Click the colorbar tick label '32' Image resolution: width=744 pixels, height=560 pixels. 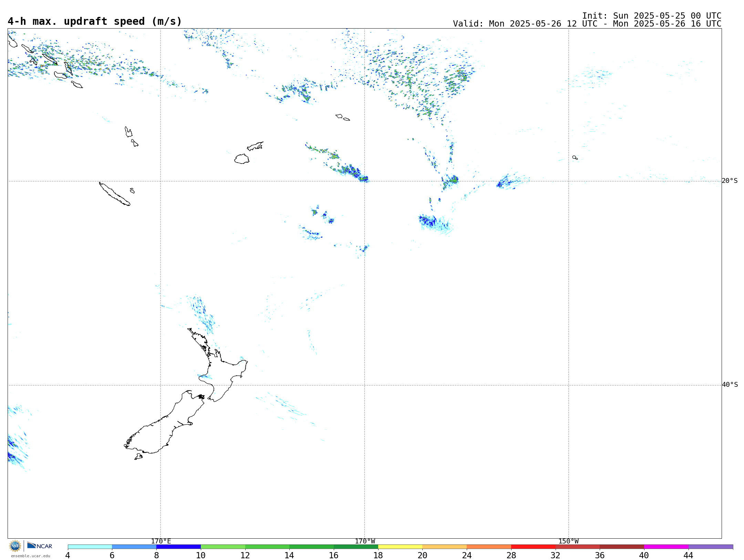point(556,555)
